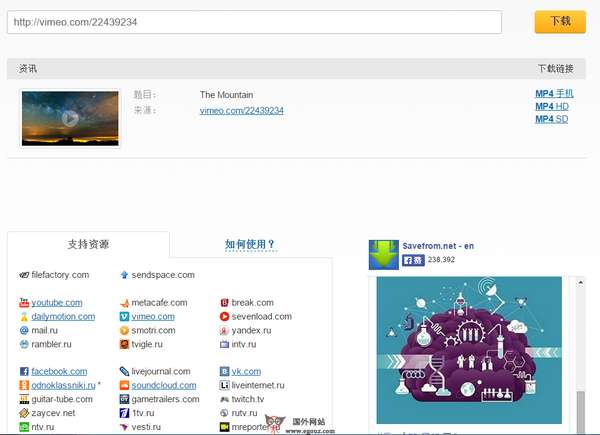Open the vk.com link
The width and height of the screenshot is (600, 435).
[x=246, y=371]
